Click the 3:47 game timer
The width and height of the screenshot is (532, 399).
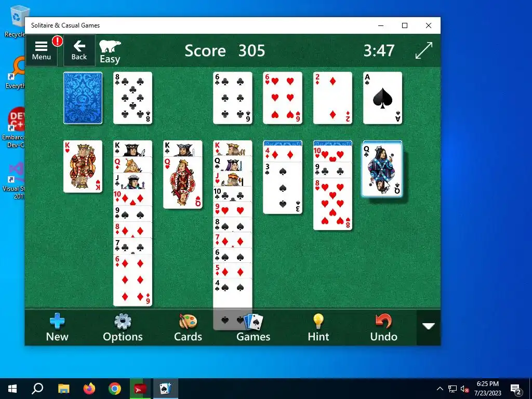tap(379, 51)
